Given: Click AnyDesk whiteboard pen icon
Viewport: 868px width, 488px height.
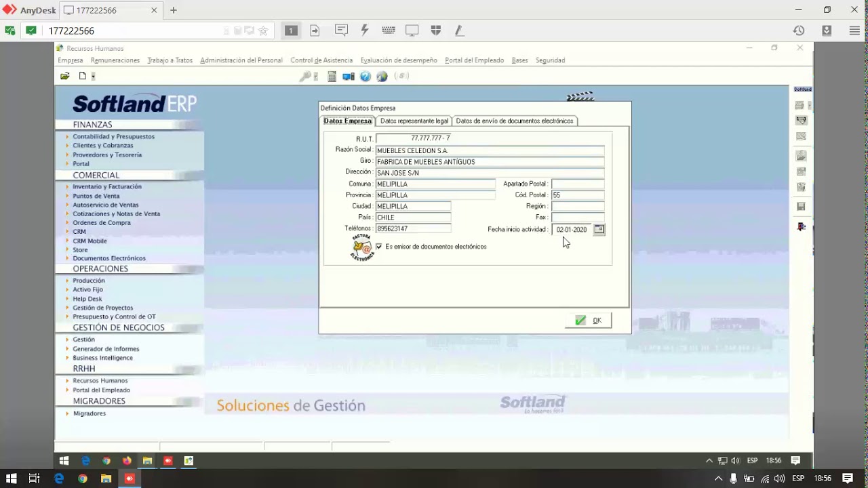Looking at the screenshot, I should (459, 30).
